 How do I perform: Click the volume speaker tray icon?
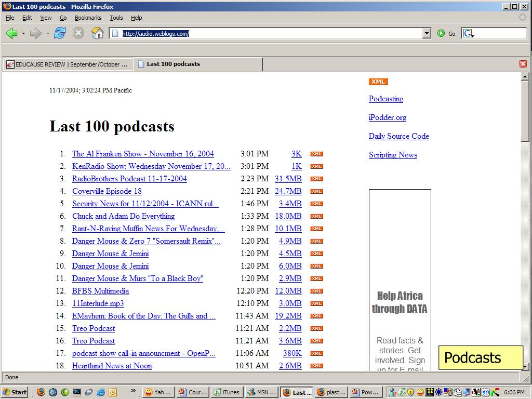pyautogui.click(x=486, y=392)
